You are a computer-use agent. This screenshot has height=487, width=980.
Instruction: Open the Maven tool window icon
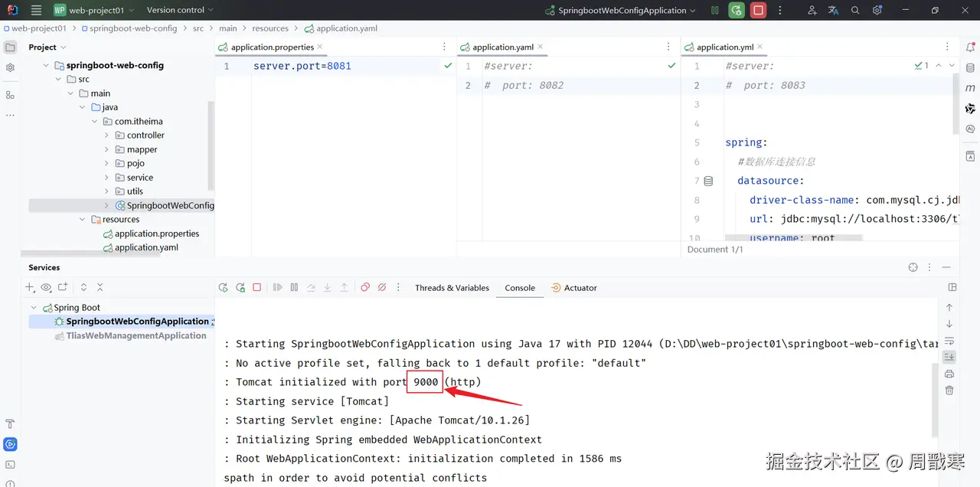[x=970, y=88]
